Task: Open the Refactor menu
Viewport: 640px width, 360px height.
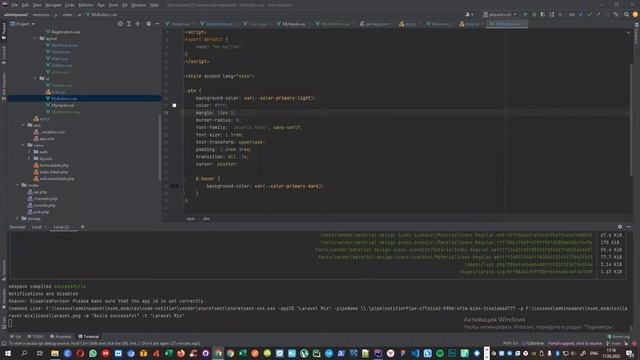Action: click(x=86, y=5)
